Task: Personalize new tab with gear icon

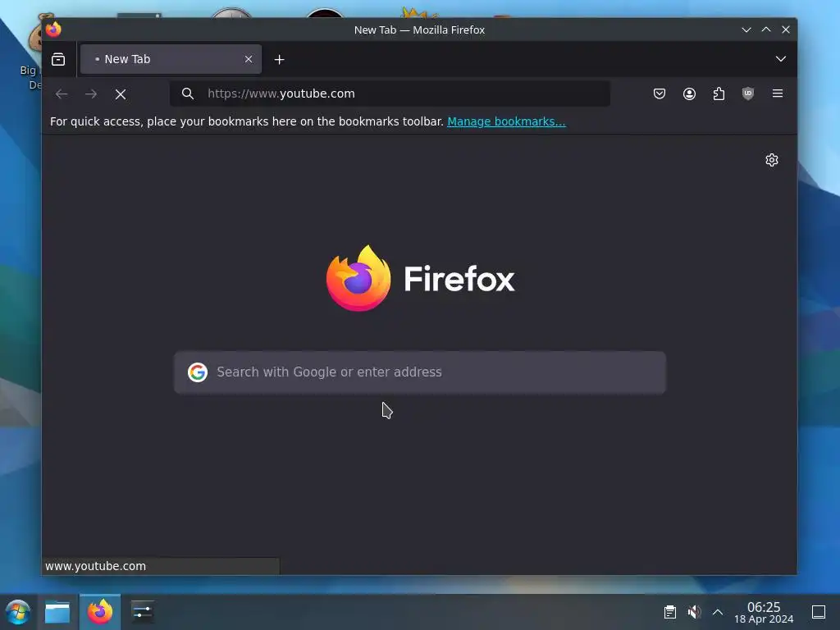Action: pos(771,160)
